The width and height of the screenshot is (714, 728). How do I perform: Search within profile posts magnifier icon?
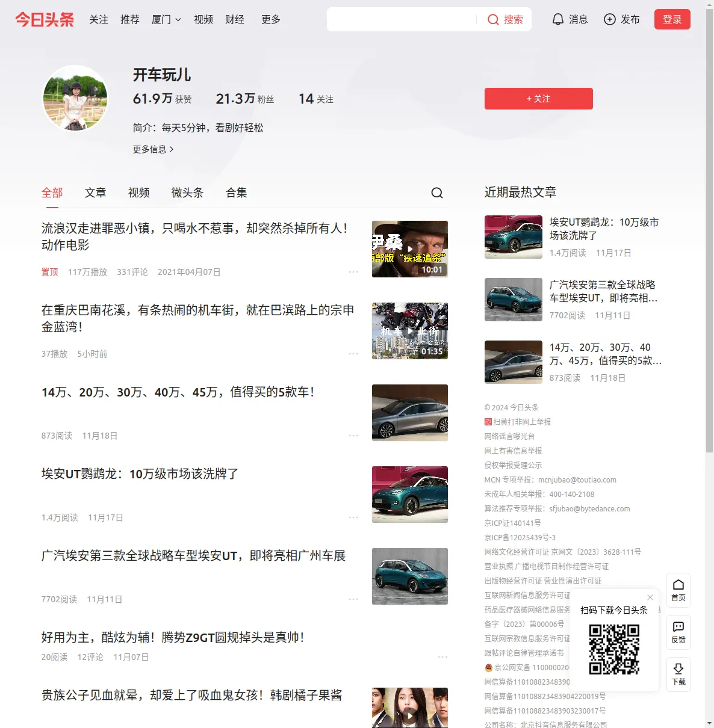coord(437,193)
